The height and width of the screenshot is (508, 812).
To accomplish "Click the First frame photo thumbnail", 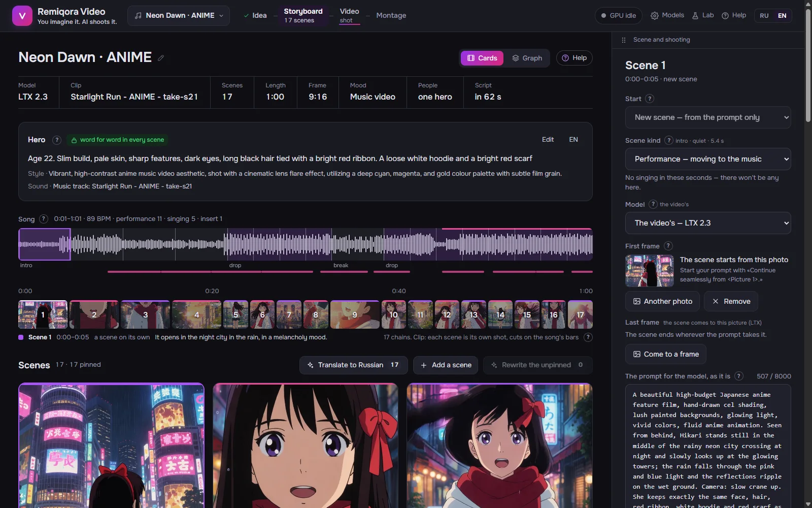I will tap(650, 271).
